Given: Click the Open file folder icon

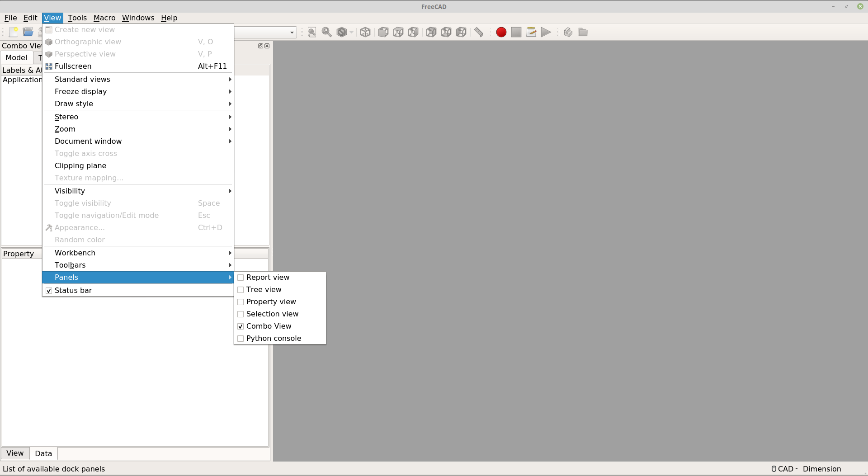Looking at the screenshot, I should coord(28,32).
